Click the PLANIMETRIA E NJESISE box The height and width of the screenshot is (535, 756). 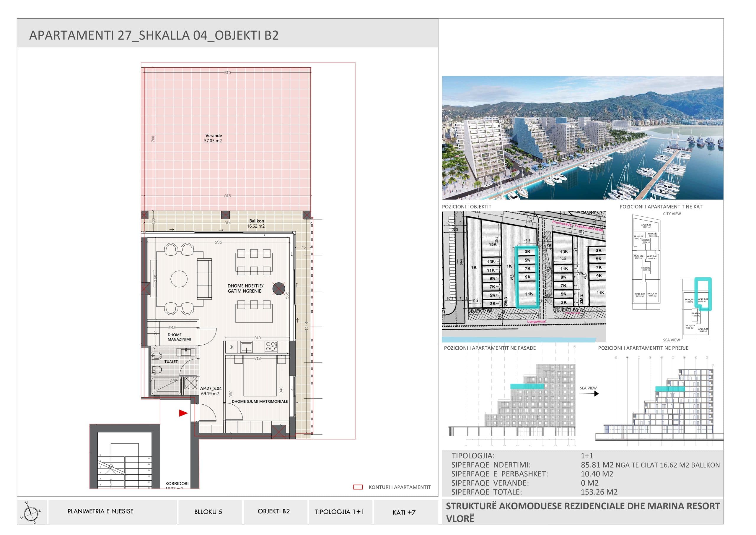[113, 512]
